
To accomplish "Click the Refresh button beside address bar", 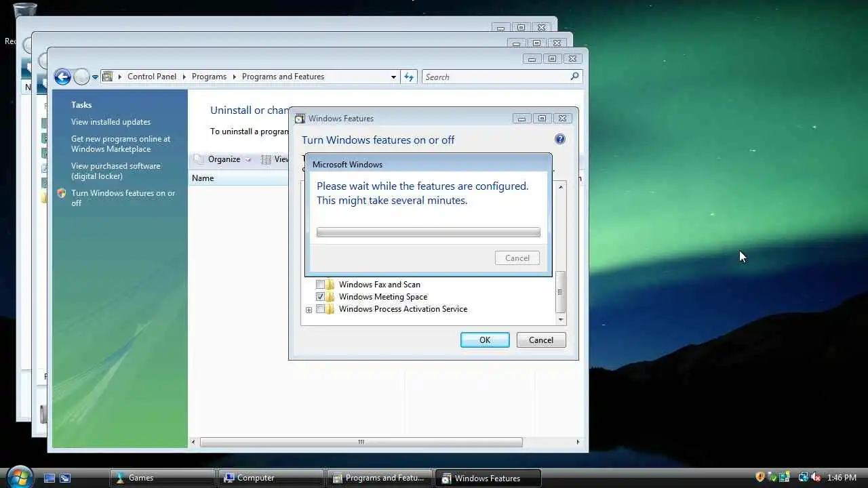I will 409,77.
